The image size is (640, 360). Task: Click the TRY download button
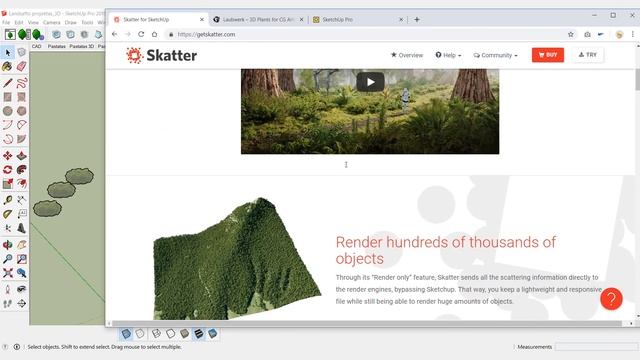pyautogui.click(x=588, y=55)
